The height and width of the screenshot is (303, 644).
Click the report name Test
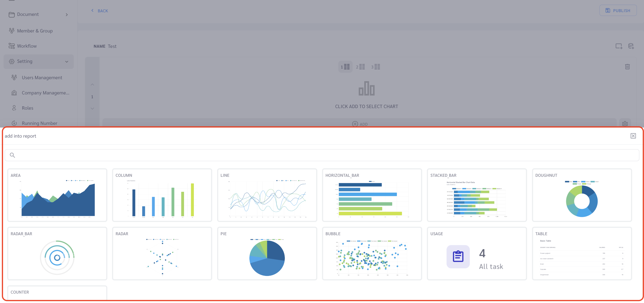point(112,46)
